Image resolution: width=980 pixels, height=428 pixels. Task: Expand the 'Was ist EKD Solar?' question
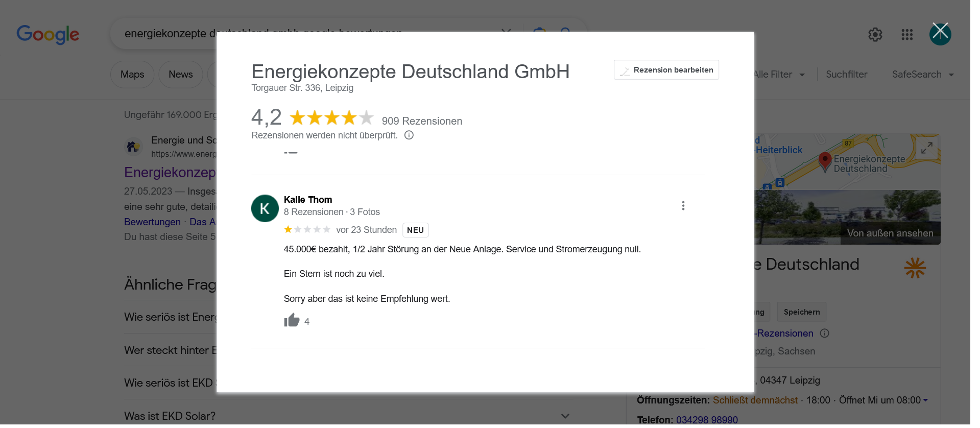tap(565, 416)
